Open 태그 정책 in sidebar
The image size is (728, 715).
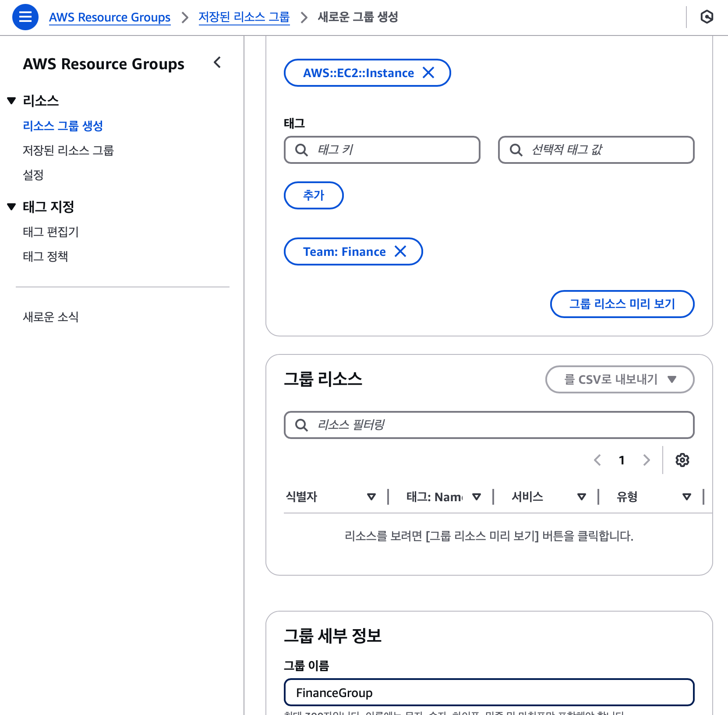click(x=45, y=256)
